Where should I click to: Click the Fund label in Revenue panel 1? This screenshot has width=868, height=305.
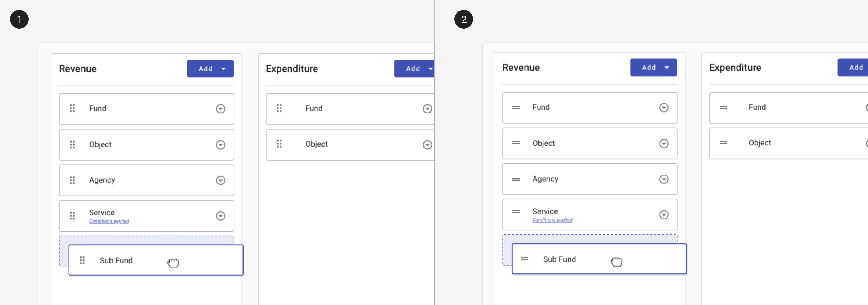(97, 108)
